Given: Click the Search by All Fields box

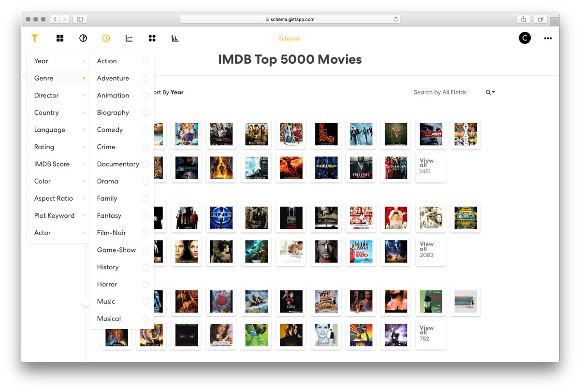Looking at the screenshot, I should [x=440, y=92].
